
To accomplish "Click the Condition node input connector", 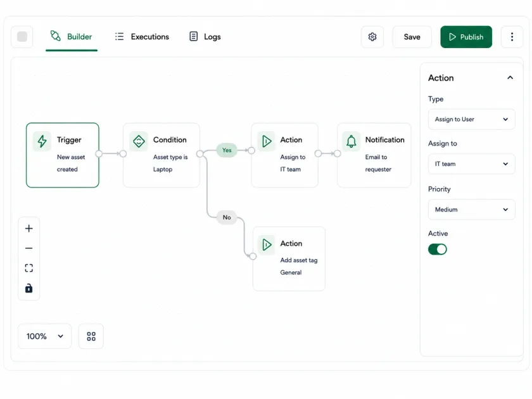I will (123, 154).
